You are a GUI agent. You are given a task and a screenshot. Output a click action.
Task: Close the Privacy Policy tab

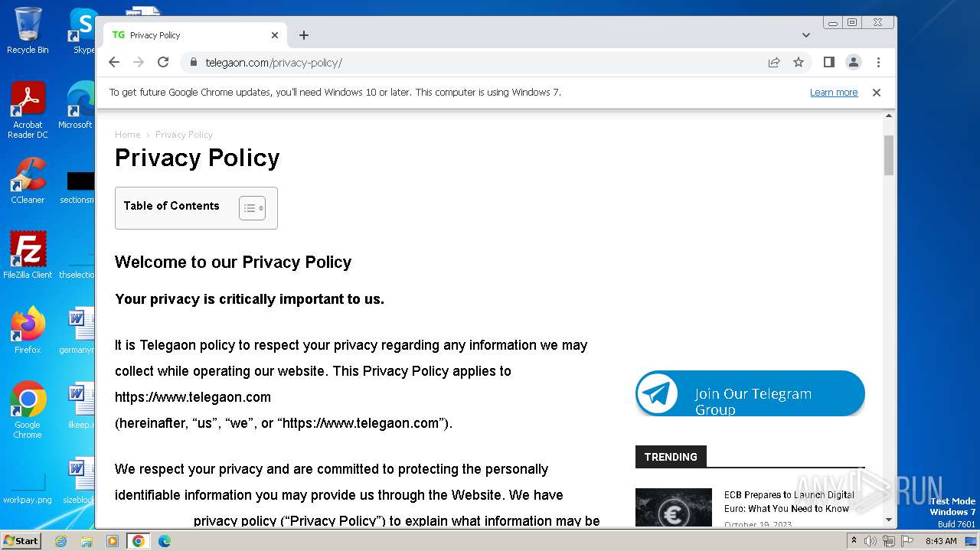275,35
